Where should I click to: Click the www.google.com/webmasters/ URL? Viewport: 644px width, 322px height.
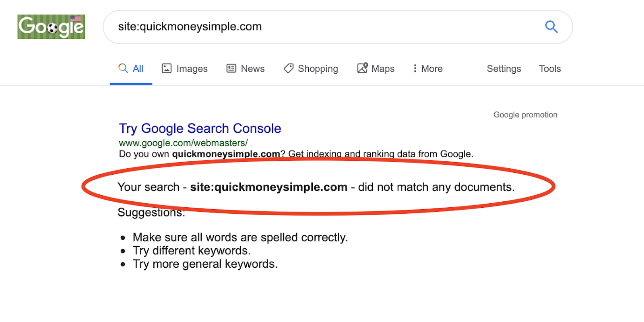183,143
